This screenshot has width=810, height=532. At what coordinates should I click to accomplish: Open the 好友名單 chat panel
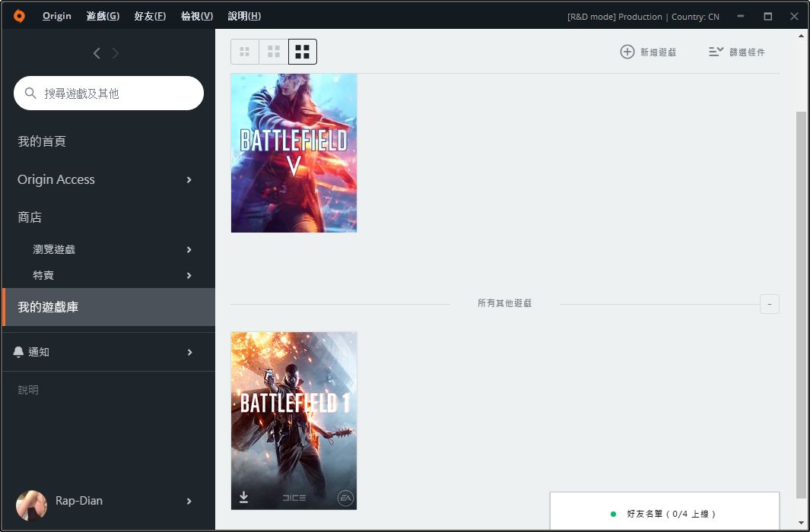tap(664, 511)
